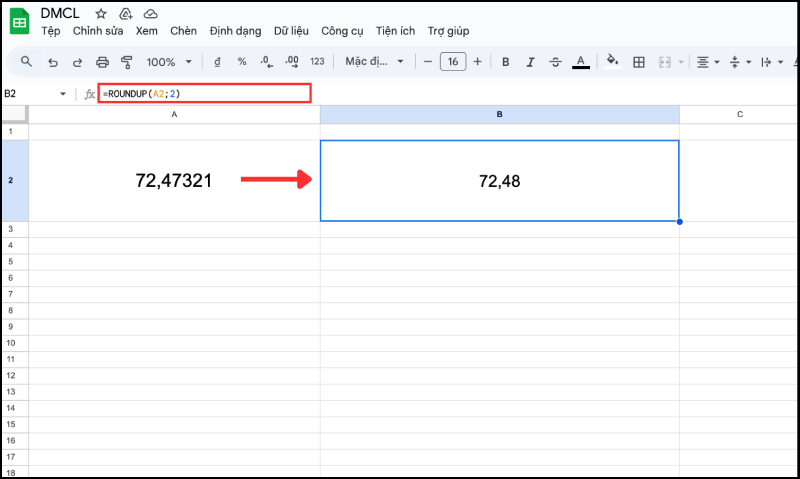Screen dimensions: 800x479
Task: Click the undo arrow icon
Action: coord(53,62)
